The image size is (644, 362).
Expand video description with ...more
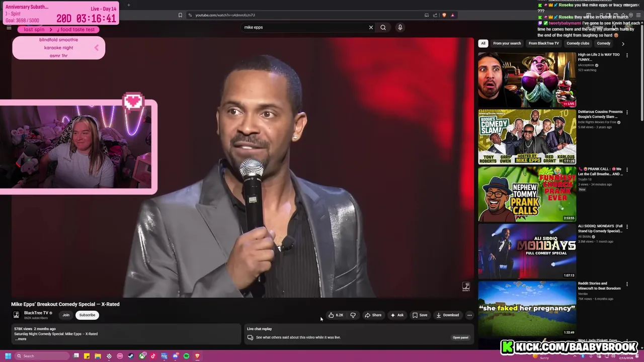coord(21,339)
